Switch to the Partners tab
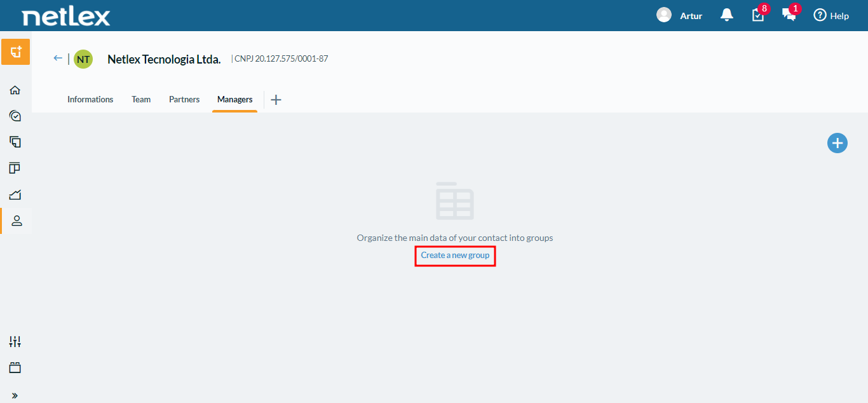This screenshot has width=868, height=403. coord(184,99)
